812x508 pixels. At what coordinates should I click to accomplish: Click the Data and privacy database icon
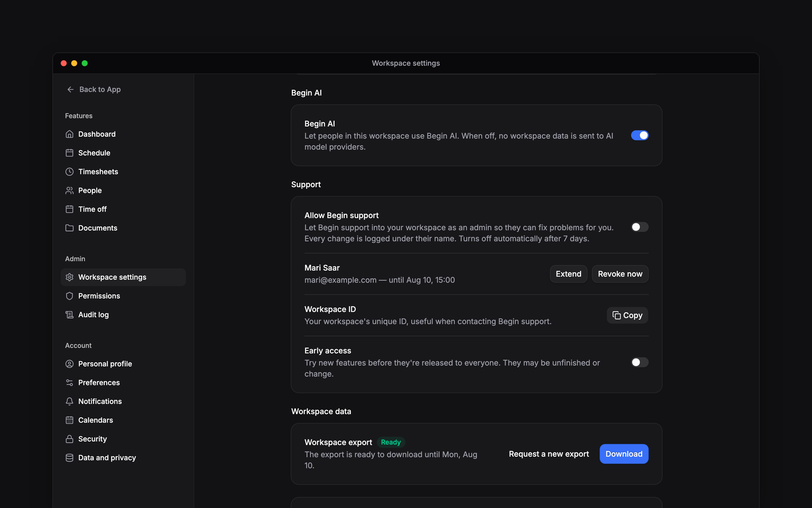[x=70, y=458]
